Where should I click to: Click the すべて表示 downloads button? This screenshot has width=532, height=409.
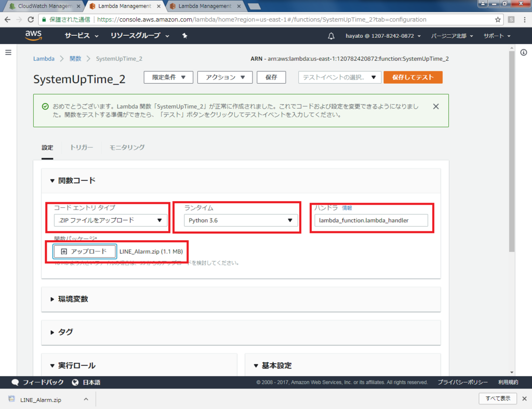click(497, 399)
